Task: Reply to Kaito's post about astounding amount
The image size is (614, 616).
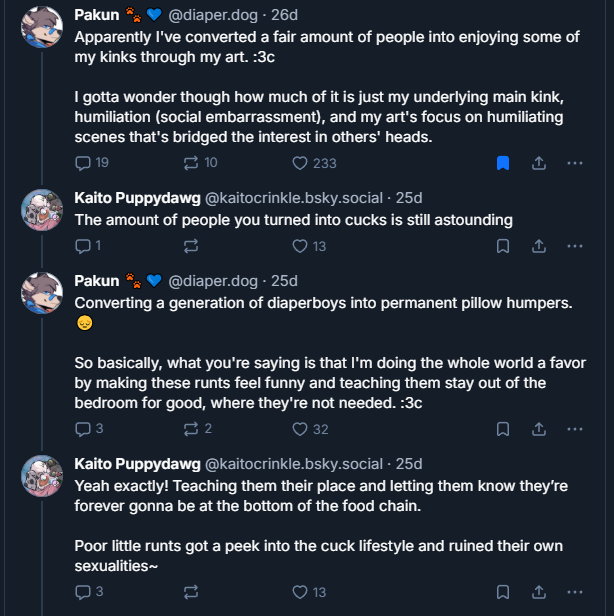Action: pyautogui.click(x=88, y=246)
